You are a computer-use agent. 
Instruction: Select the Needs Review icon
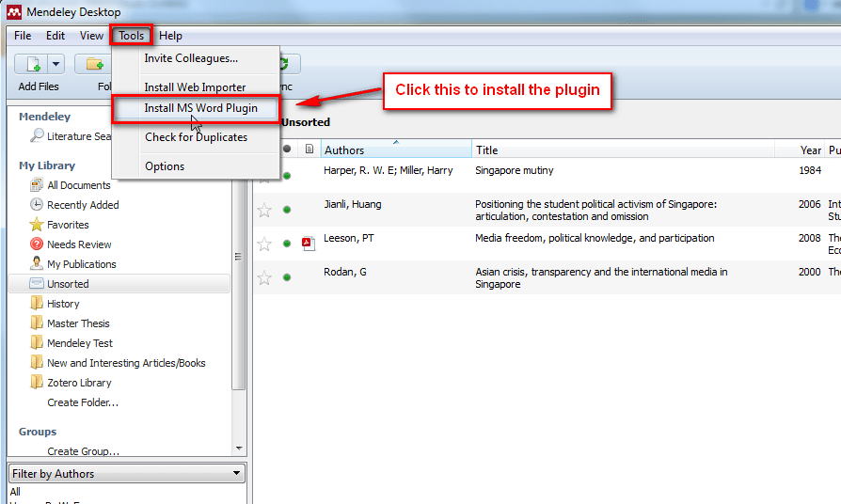(37, 244)
